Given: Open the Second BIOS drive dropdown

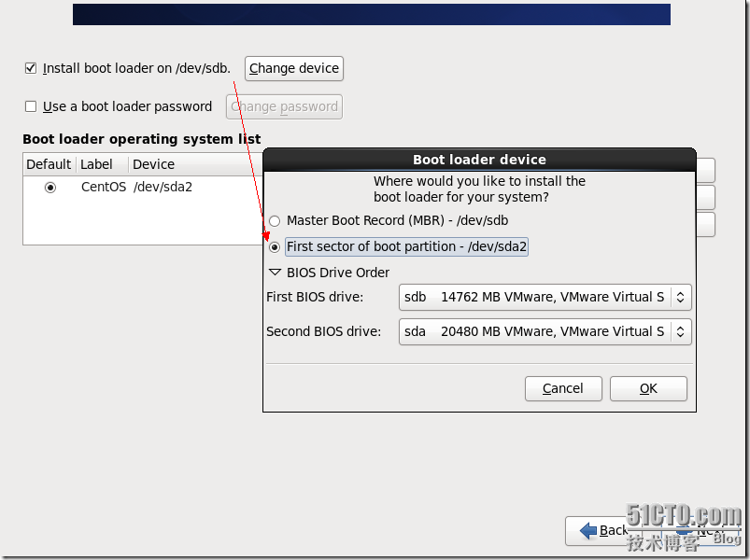Looking at the screenshot, I should [x=545, y=331].
